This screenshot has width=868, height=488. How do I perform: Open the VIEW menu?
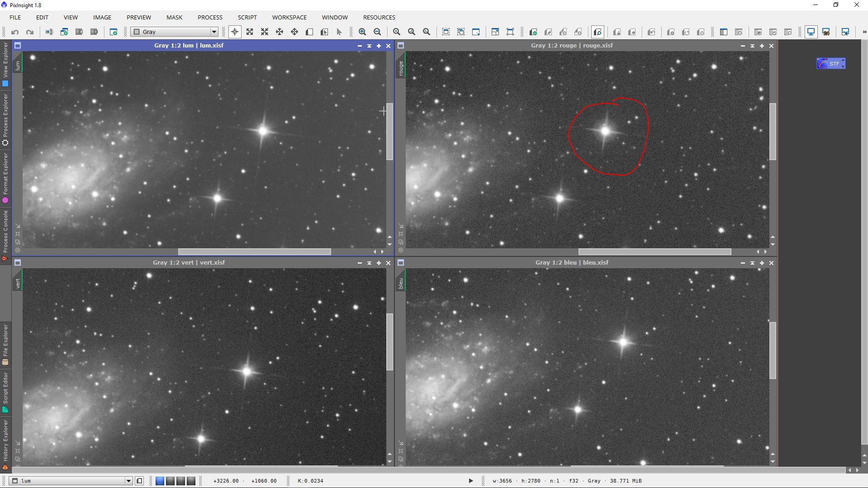71,17
